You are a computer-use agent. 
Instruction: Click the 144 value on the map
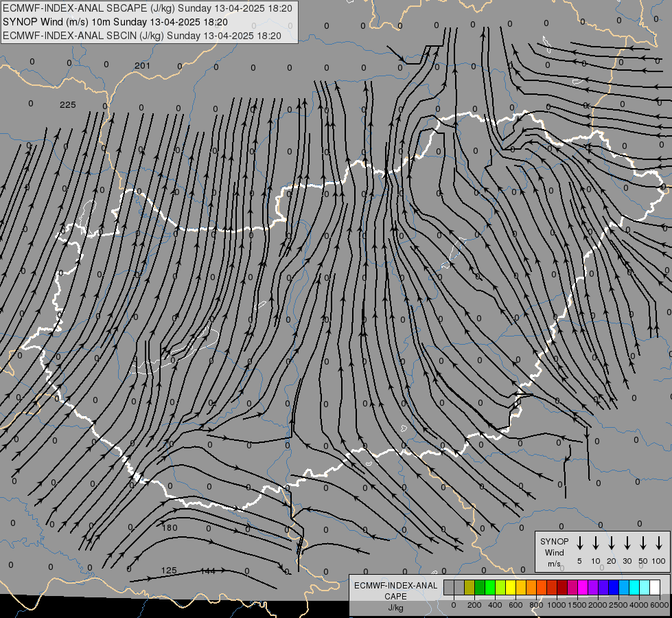pos(208,571)
